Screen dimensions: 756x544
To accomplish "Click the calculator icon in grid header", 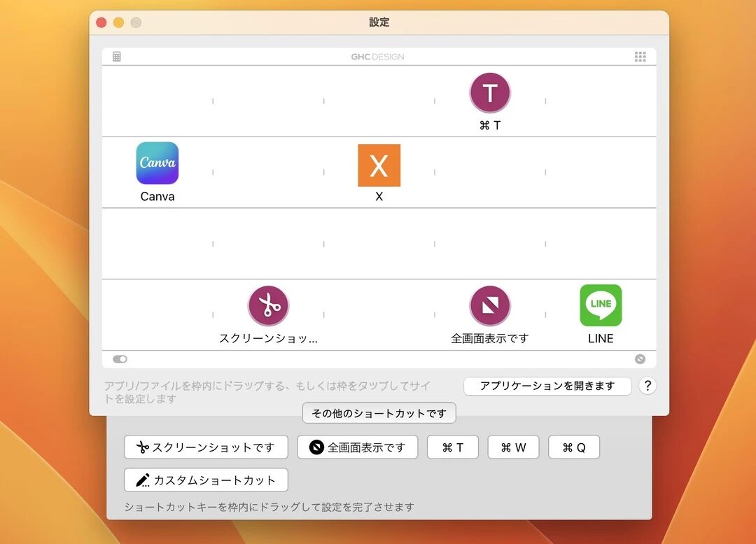I will pos(117,57).
